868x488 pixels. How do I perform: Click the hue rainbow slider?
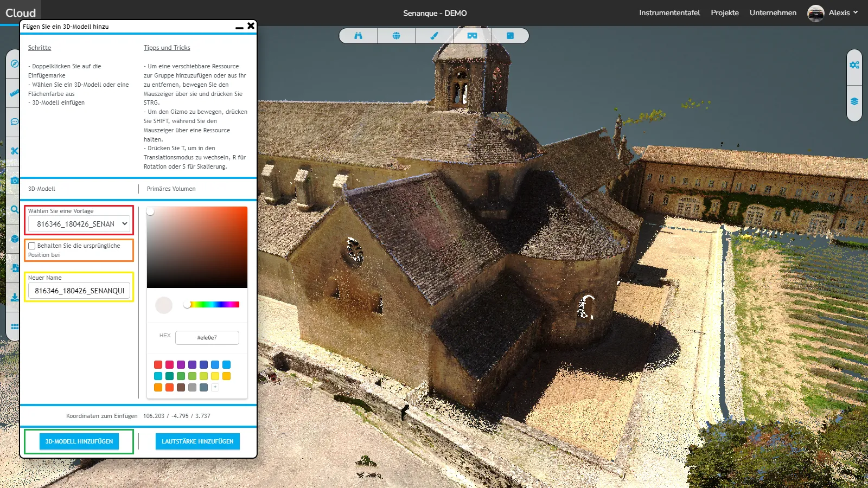click(x=212, y=305)
